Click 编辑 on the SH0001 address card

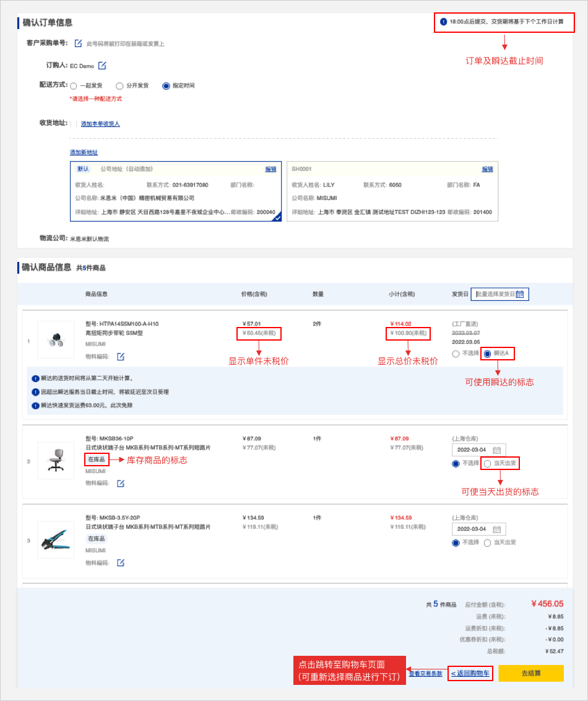pos(487,169)
